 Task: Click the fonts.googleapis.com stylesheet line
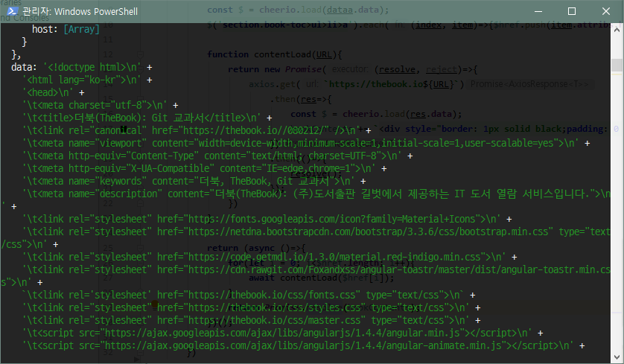coord(267,219)
